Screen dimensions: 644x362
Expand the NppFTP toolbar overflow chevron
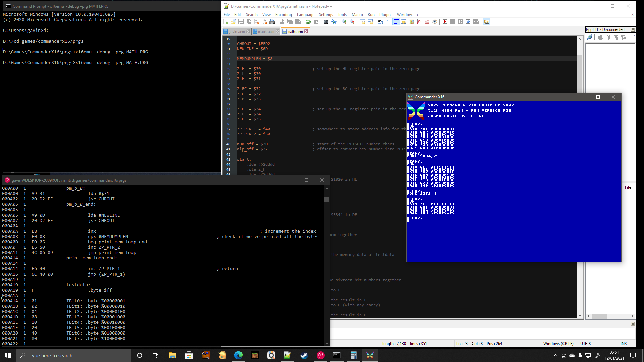click(633, 36)
